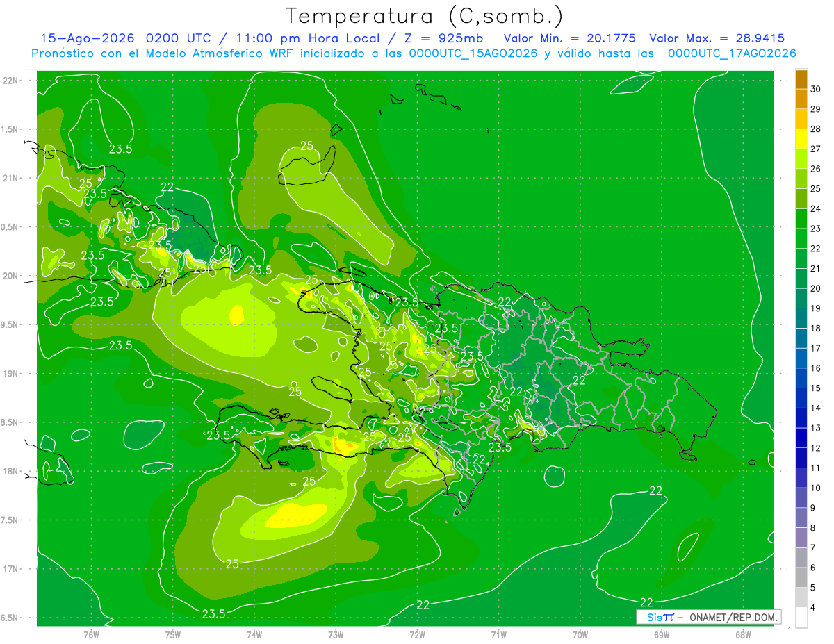The height and width of the screenshot is (644, 834).
Task: Click the '75W' longitude axis label
Action: coord(173,634)
